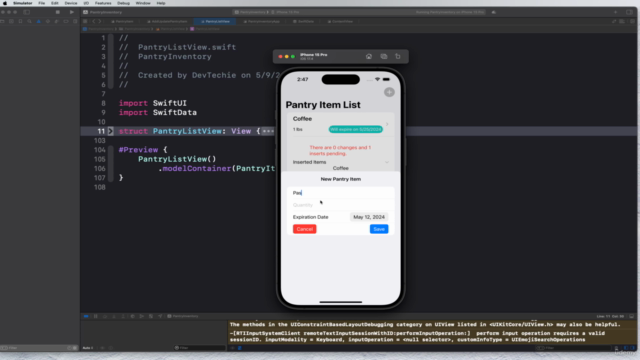Expand the folded PantryListView struct arrow

pos(110,131)
